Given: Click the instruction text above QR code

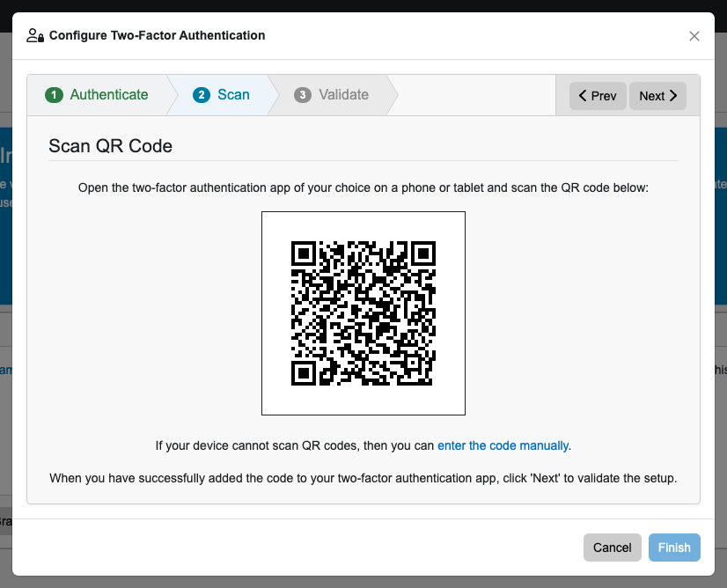Looking at the screenshot, I should coord(363,187).
